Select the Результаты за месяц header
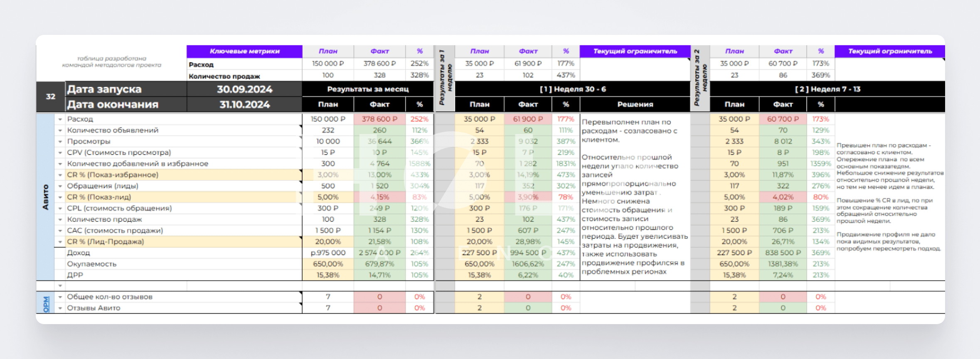Image resolution: width=980 pixels, height=359 pixels. pyautogui.click(x=368, y=89)
